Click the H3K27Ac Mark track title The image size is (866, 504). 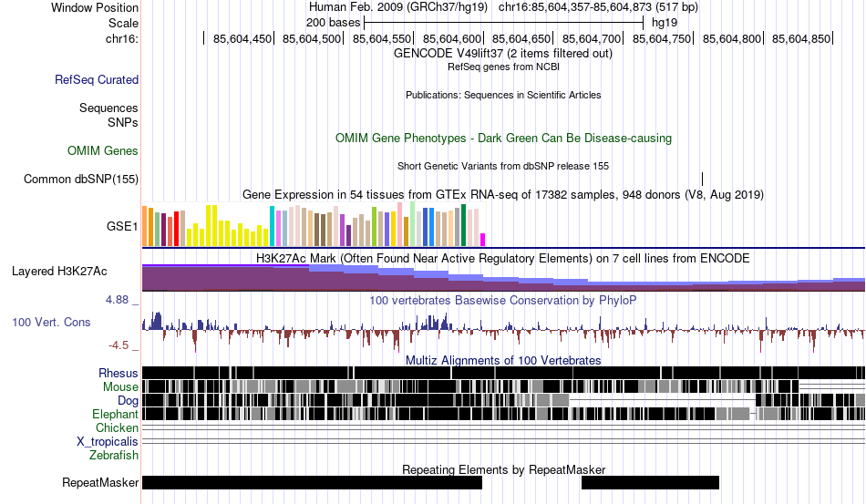point(503,258)
